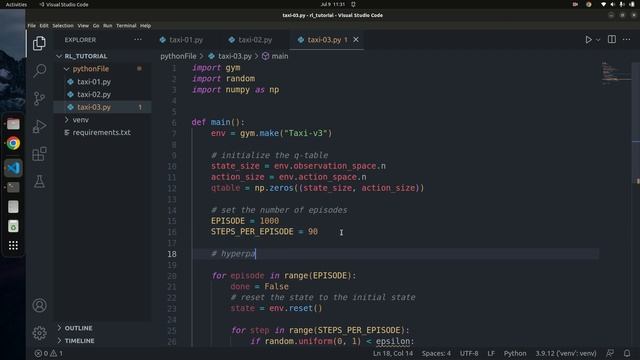Open the Source Control view
This screenshot has height=360, width=640.
tap(40, 98)
